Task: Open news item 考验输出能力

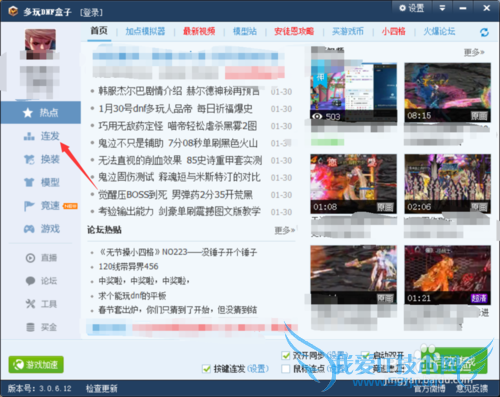Action: [x=179, y=211]
